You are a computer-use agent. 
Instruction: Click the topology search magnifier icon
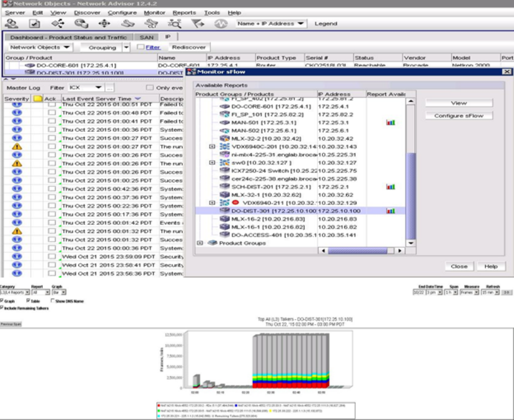(174, 24)
